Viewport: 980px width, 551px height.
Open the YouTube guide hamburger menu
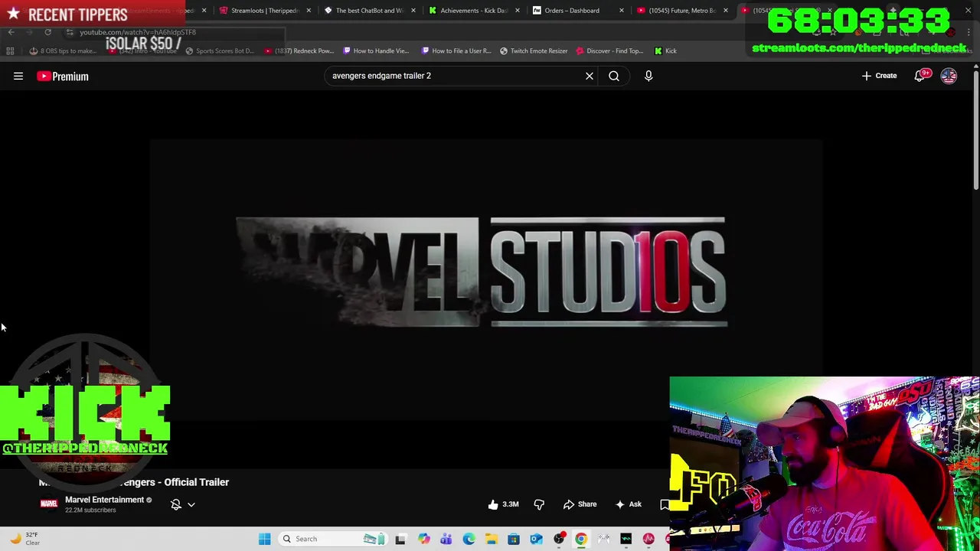pos(18,76)
